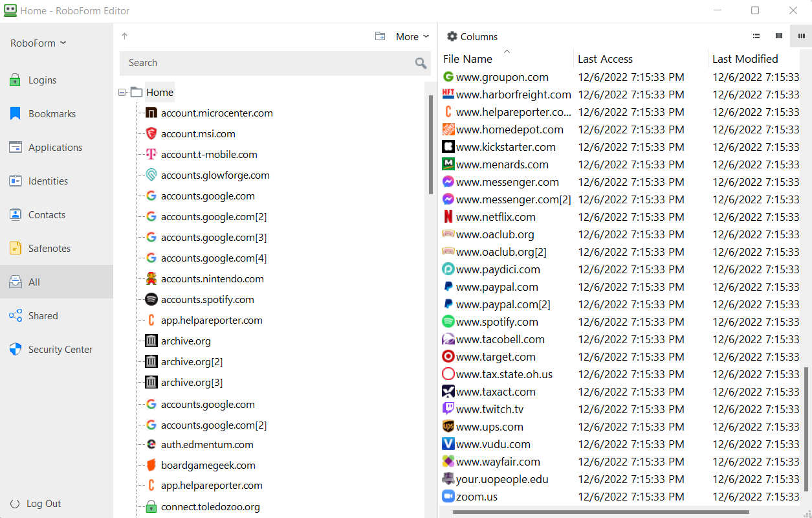Collapse the Home tree folder
The image size is (812, 518).
[122, 93]
